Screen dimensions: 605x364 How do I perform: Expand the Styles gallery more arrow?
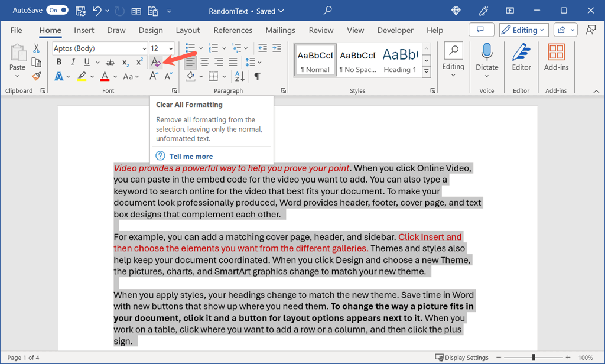[426, 72]
